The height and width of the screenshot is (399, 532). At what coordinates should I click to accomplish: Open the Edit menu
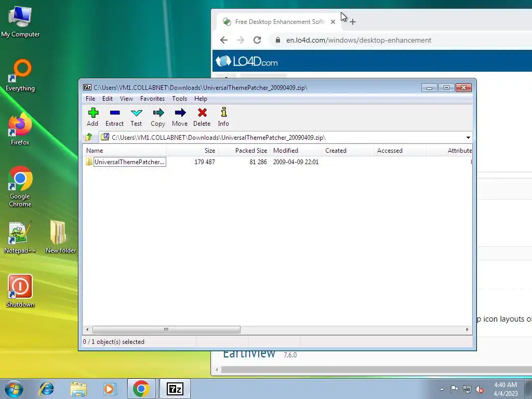point(107,99)
